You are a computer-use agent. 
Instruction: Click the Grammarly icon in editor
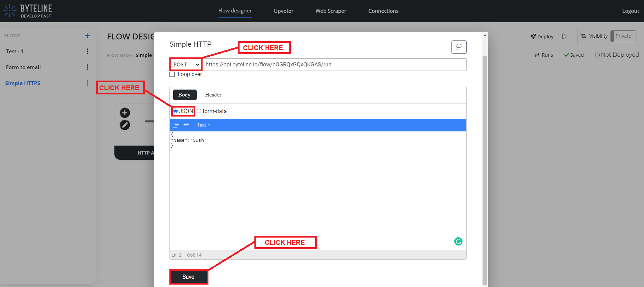[458, 241]
